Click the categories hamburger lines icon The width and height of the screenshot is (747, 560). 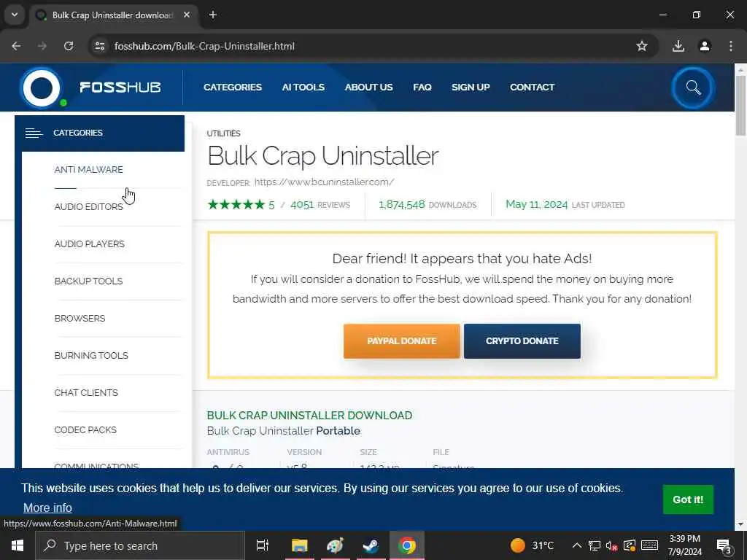tap(34, 133)
